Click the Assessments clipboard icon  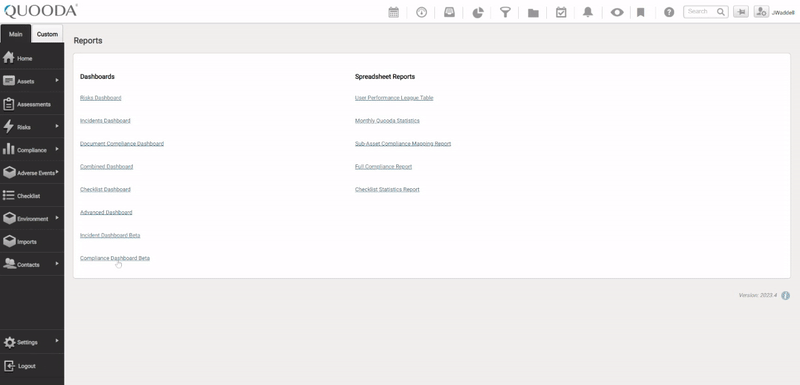pos(9,104)
